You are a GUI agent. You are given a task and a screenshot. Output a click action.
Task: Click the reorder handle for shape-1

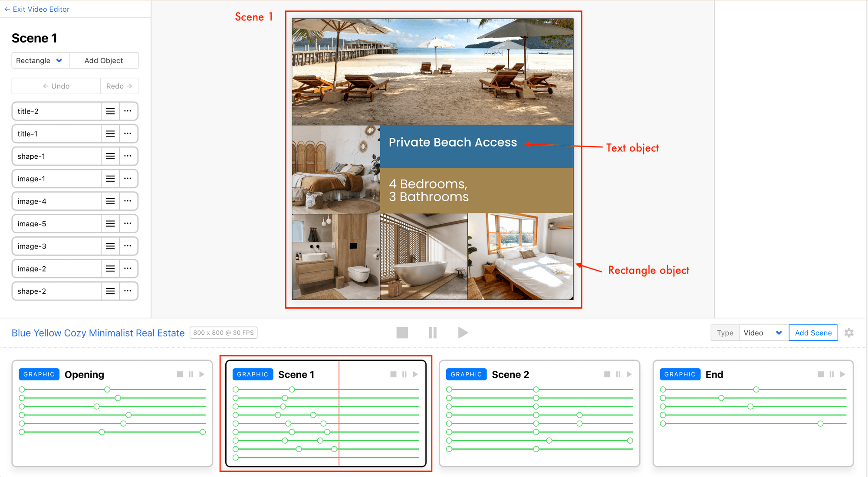pos(110,157)
